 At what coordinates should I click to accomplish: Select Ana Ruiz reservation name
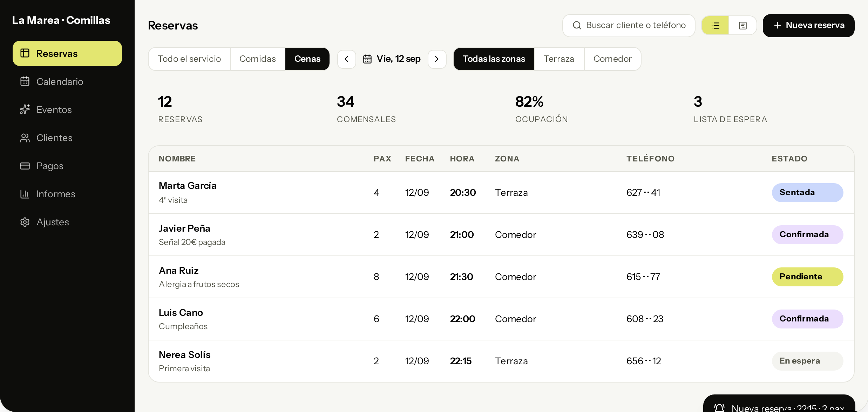[178, 270]
